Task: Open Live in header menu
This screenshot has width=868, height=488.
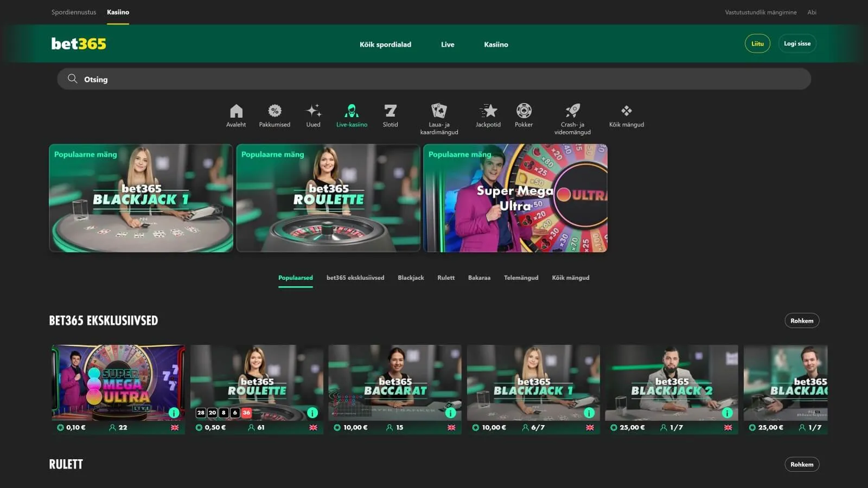Action: (x=448, y=44)
